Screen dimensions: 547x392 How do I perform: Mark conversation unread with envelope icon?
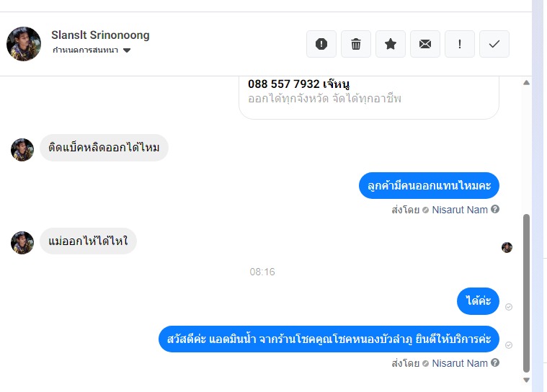(x=425, y=44)
